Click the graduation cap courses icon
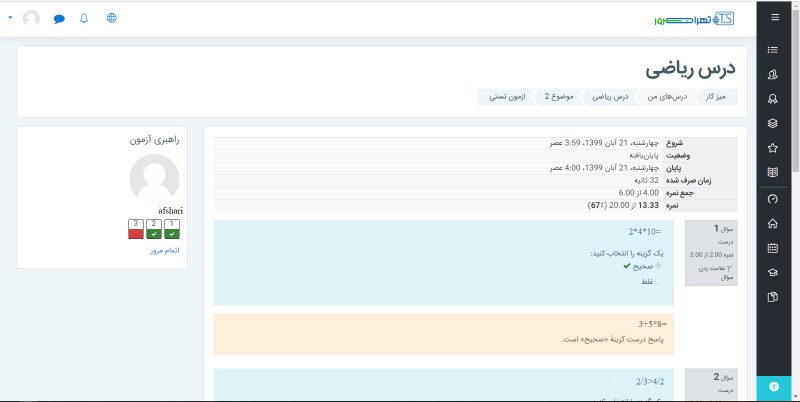 coord(772,272)
